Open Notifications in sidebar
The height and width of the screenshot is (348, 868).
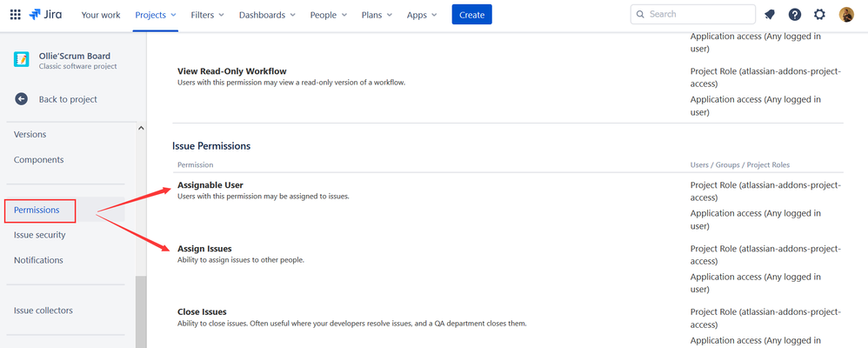(x=38, y=260)
